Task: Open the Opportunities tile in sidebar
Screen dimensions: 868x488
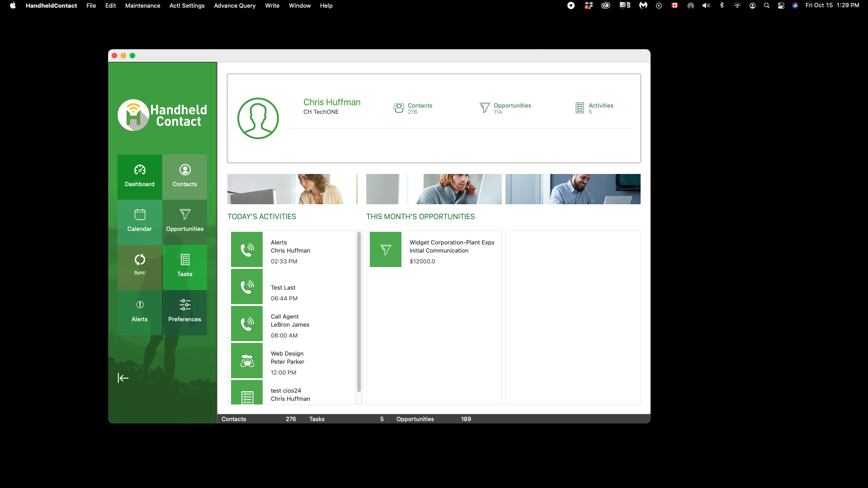Action: (185, 222)
